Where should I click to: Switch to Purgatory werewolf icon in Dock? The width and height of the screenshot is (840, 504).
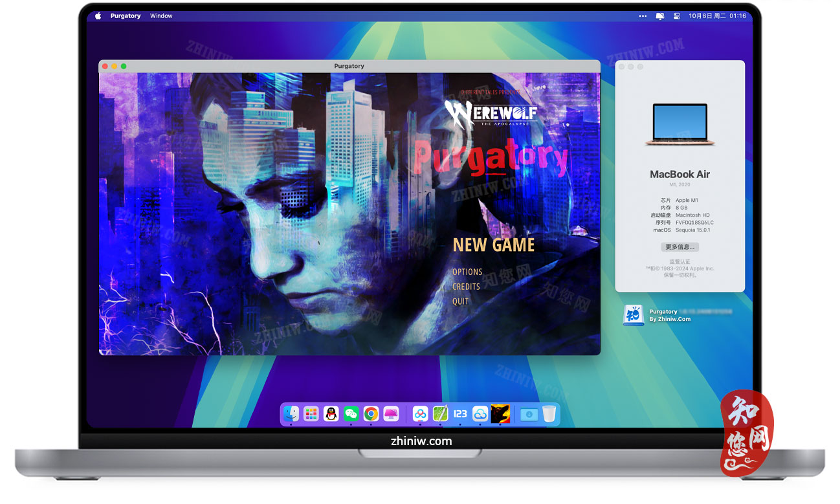pyautogui.click(x=500, y=413)
